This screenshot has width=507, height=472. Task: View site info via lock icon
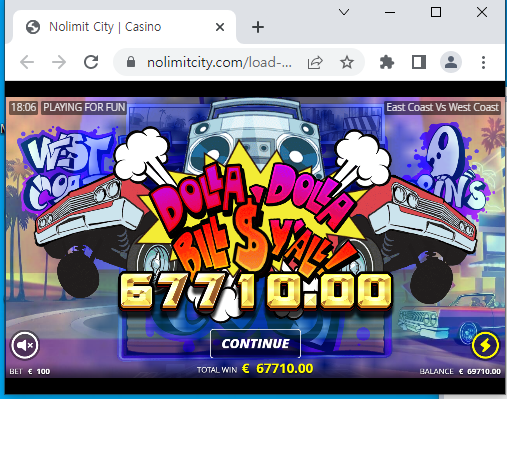tap(131, 62)
